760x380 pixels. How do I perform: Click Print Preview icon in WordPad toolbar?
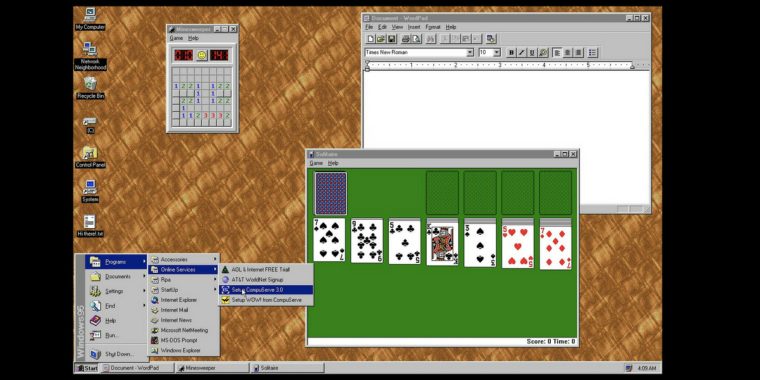pyautogui.click(x=416, y=39)
